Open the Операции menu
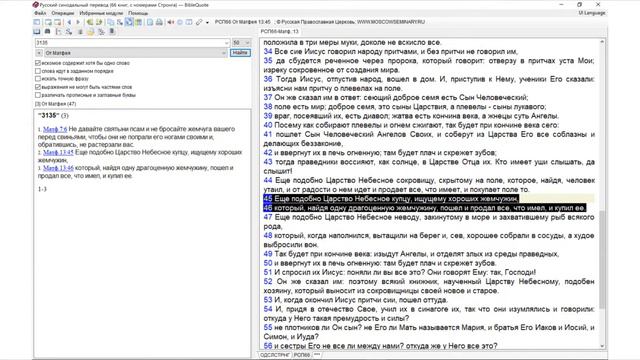640x360 pixels. point(62,13)
